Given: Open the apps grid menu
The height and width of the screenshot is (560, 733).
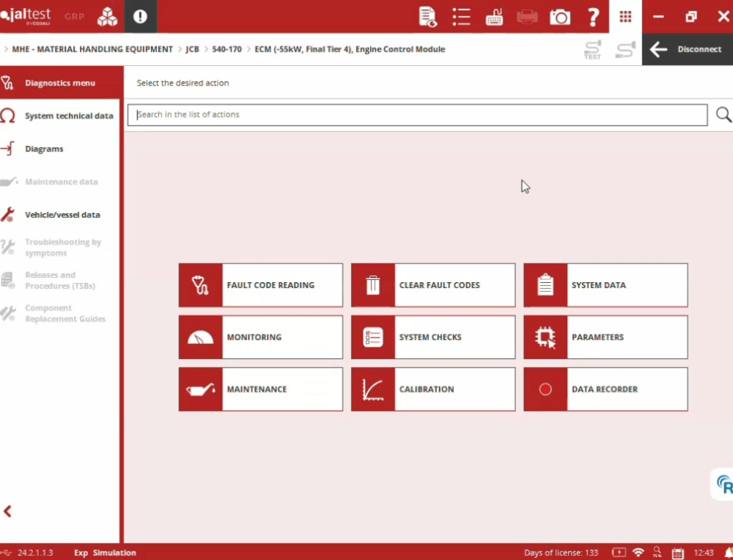Looking at the screenshot, I should point(625,17).
